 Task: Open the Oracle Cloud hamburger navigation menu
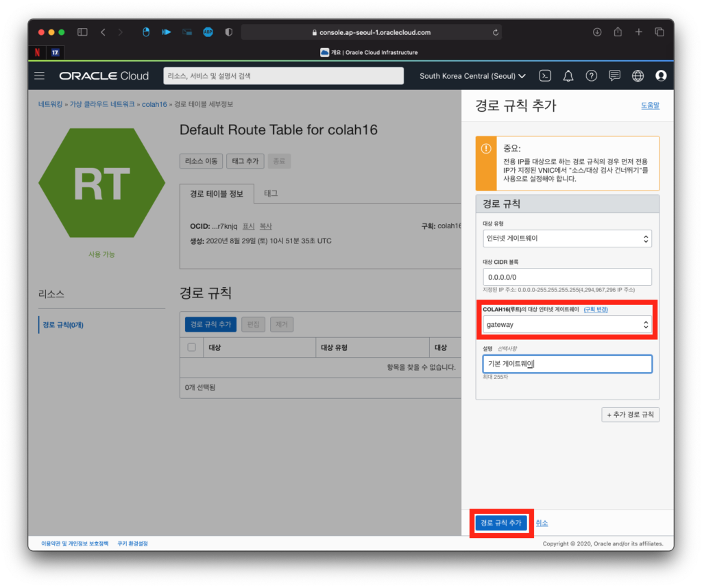[x=40, y=76]
